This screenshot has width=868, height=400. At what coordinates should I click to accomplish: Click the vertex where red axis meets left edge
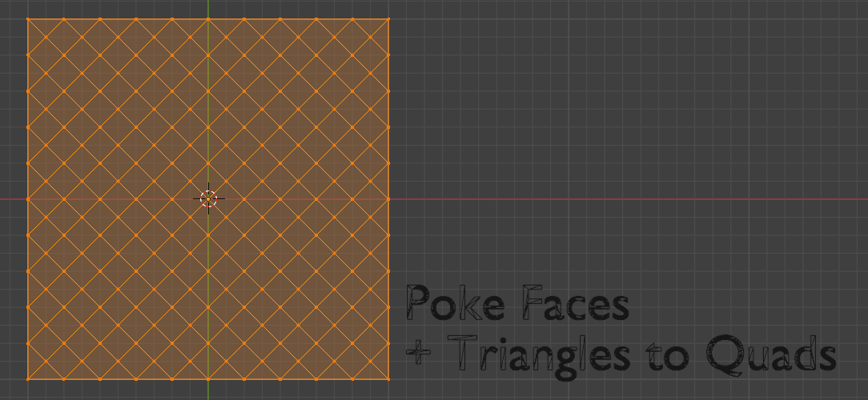[x=28, y=198]
